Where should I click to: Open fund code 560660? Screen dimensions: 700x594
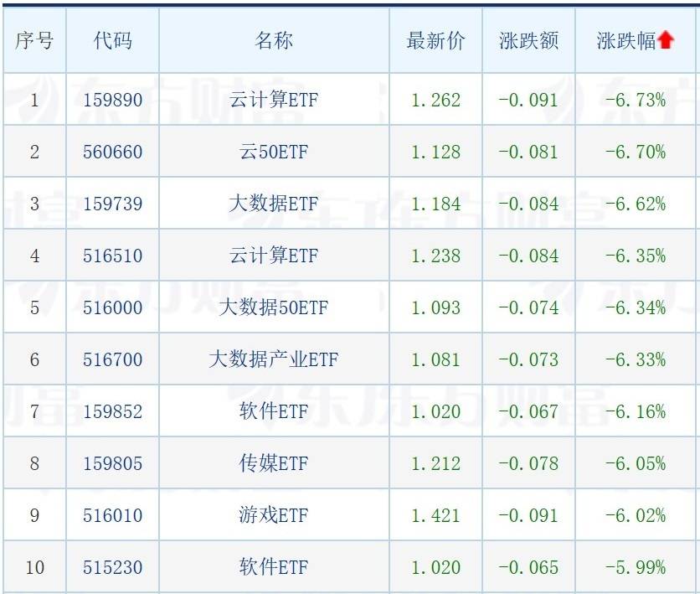click(x=112, y=152)
